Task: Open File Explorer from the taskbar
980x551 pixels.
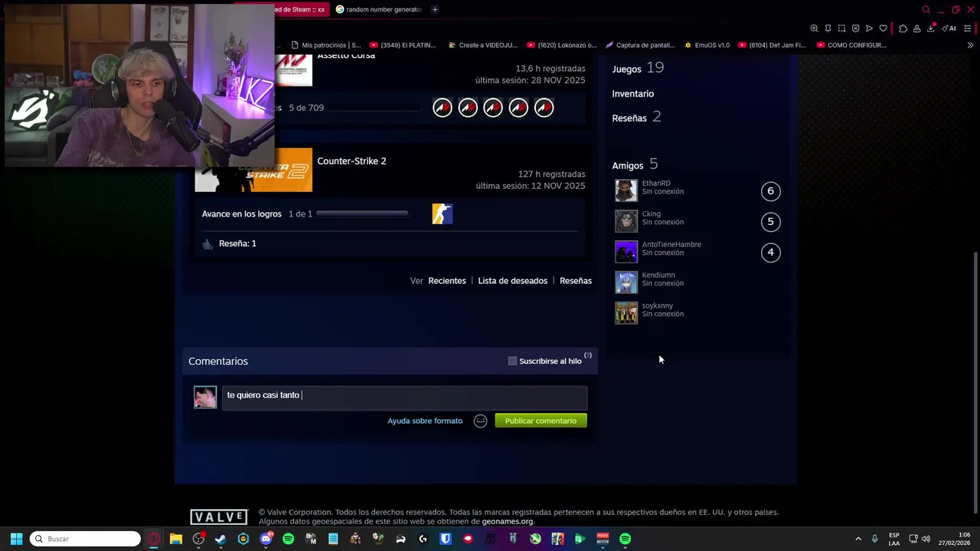Action: [176, 539]
